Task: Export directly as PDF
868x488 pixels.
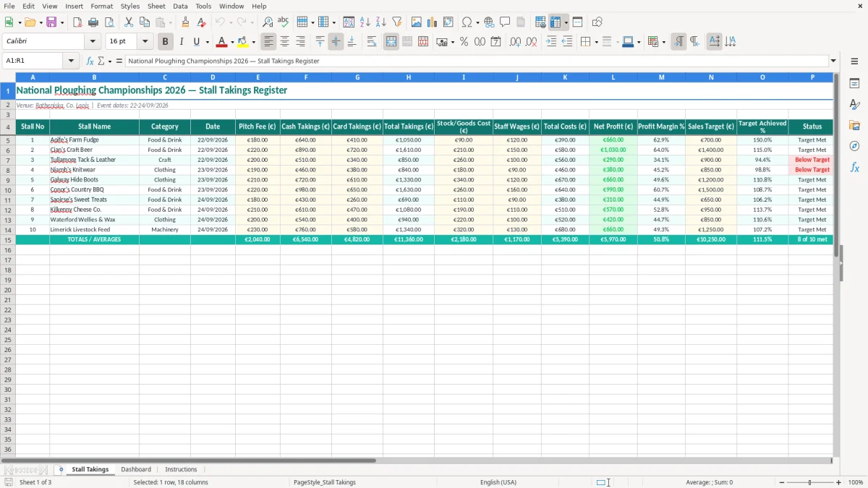Action: [x=77, y=22]
